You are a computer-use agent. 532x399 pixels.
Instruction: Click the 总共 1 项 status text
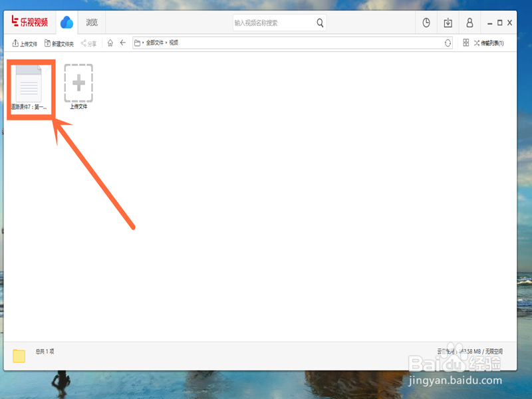(x=45, y=352)
